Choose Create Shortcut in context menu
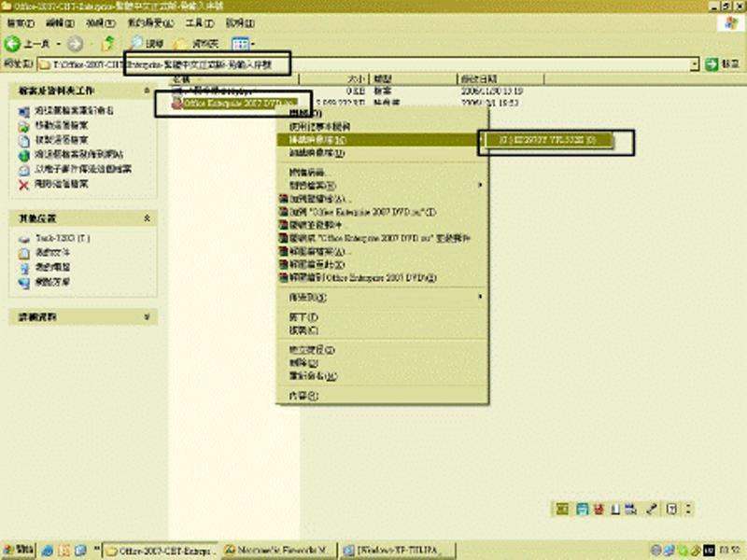This screenshot has width=747, height=560. pos(383,350)
